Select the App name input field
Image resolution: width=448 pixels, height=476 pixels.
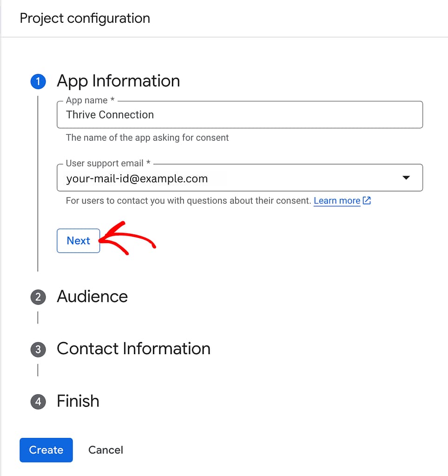[239, 114]
